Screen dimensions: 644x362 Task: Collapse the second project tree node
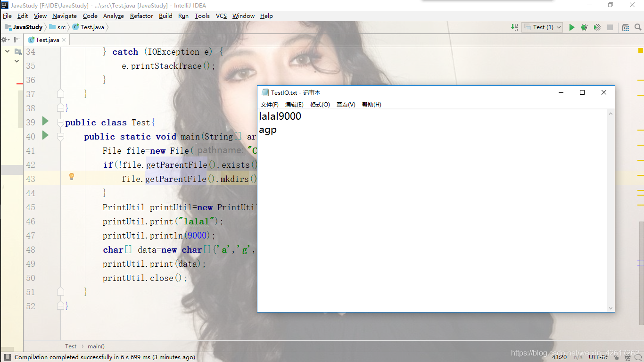(17, 61)
